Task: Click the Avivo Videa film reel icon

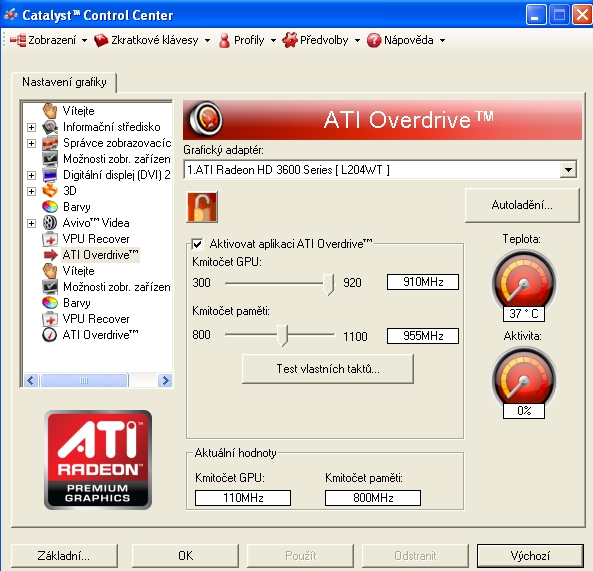Action: [x=50, y=223]
